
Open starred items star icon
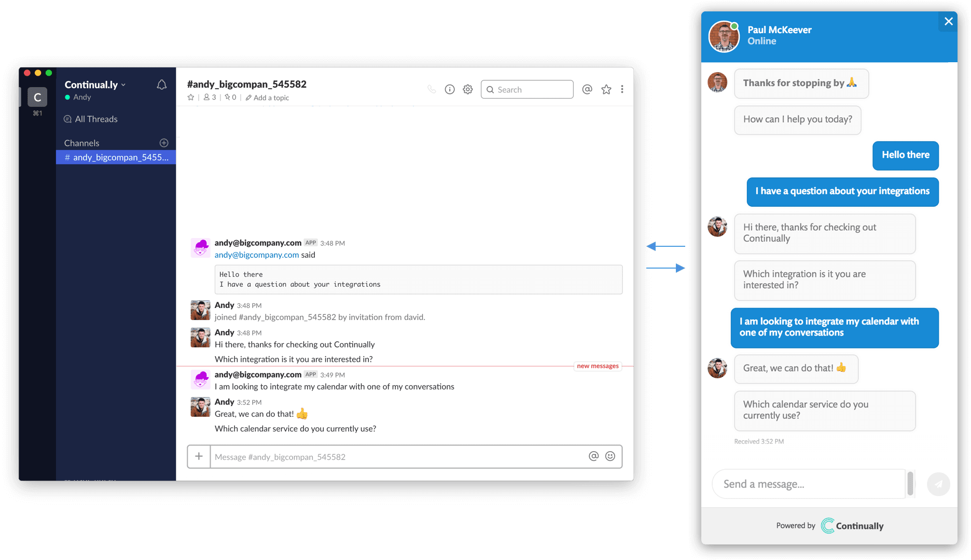coord(606,89)
